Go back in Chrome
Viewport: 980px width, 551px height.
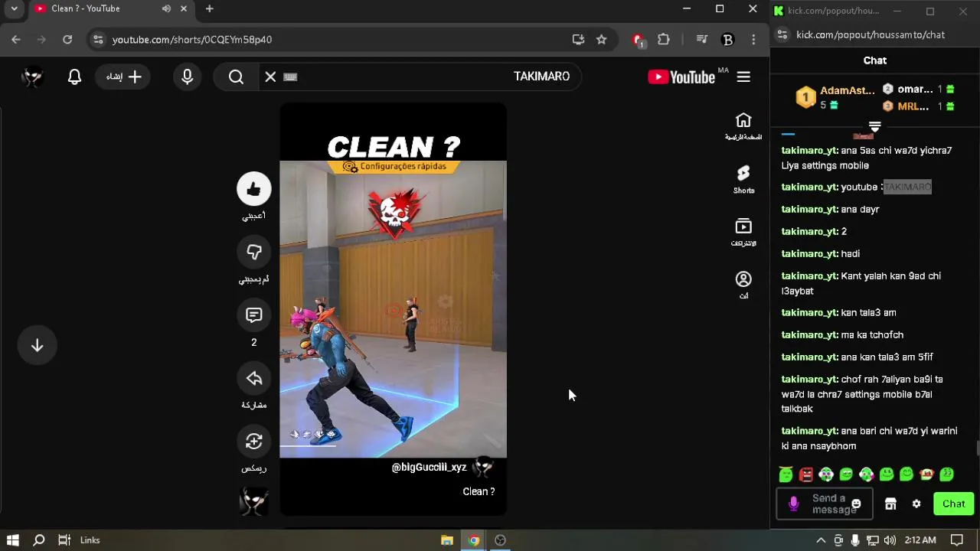click(16, 39)
